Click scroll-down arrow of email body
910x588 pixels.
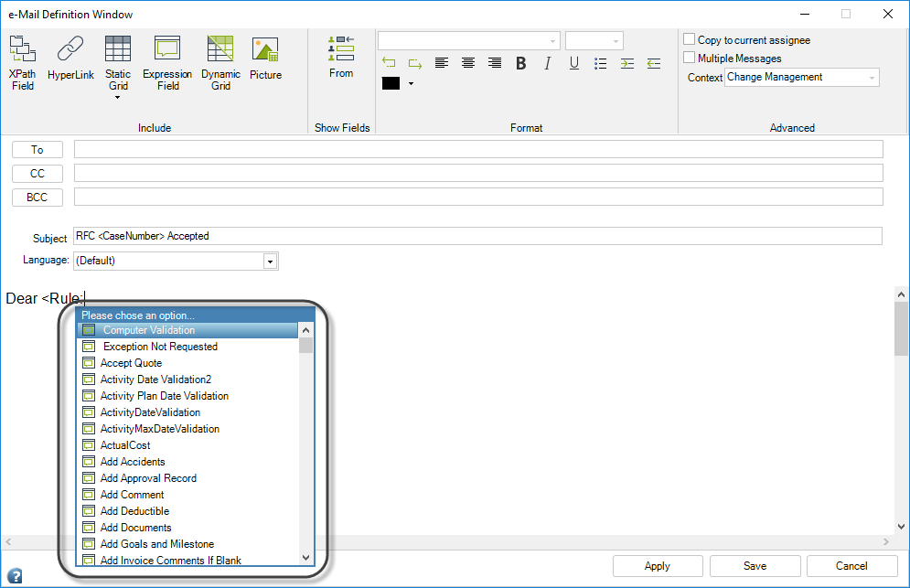pyautogui.click(x=901, y=527)
